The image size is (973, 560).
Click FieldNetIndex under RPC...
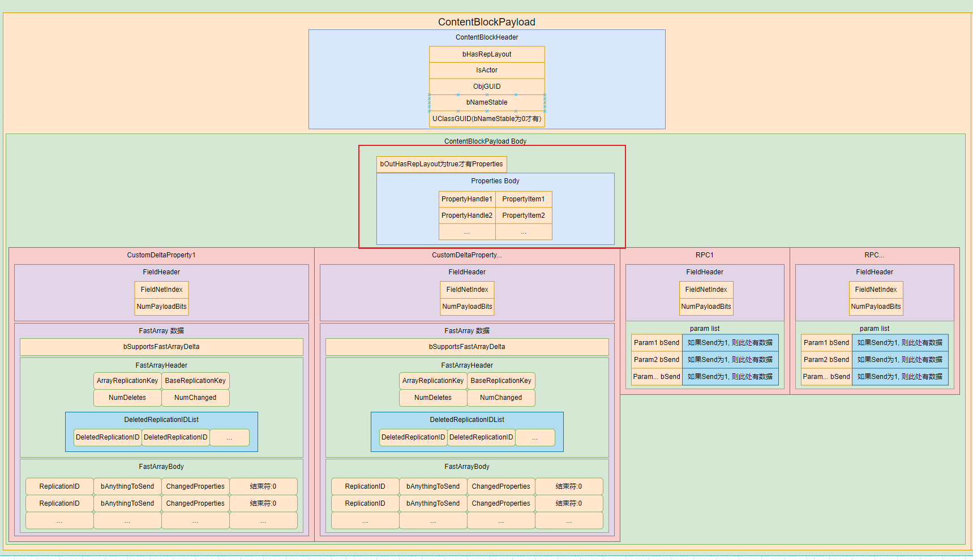[x=876, y=290]
